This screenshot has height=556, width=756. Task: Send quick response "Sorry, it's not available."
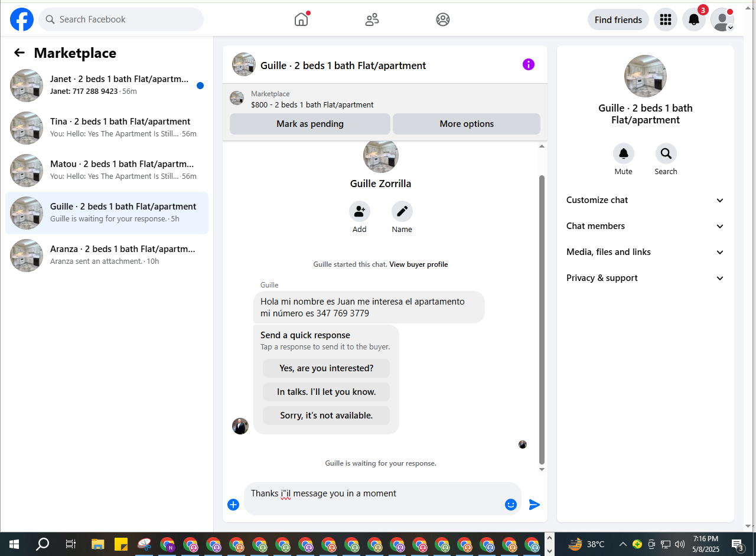(326, 416)
